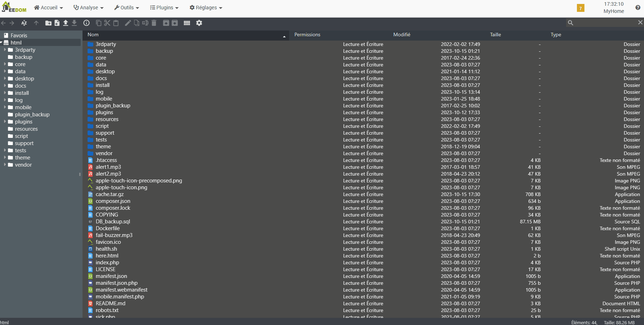Click the trash delete icon
This screenshot has width=644, height=325.
(x=154, y=23)
